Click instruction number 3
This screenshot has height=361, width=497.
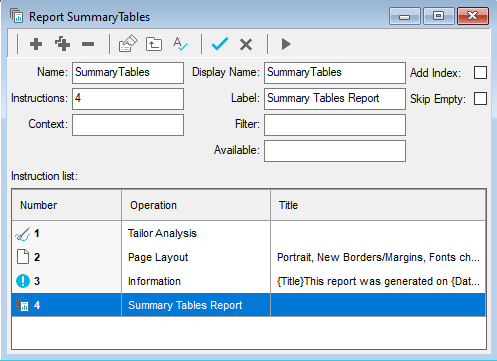37,281
